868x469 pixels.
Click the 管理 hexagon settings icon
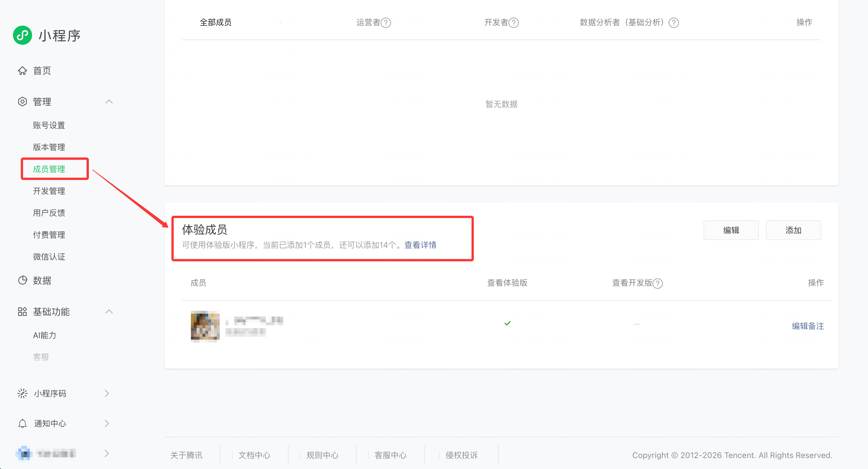click(22, 102)
